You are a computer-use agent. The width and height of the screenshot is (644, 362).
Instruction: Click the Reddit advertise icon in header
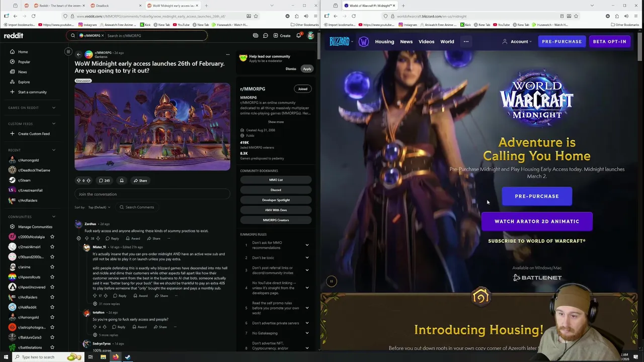[256, 36]
